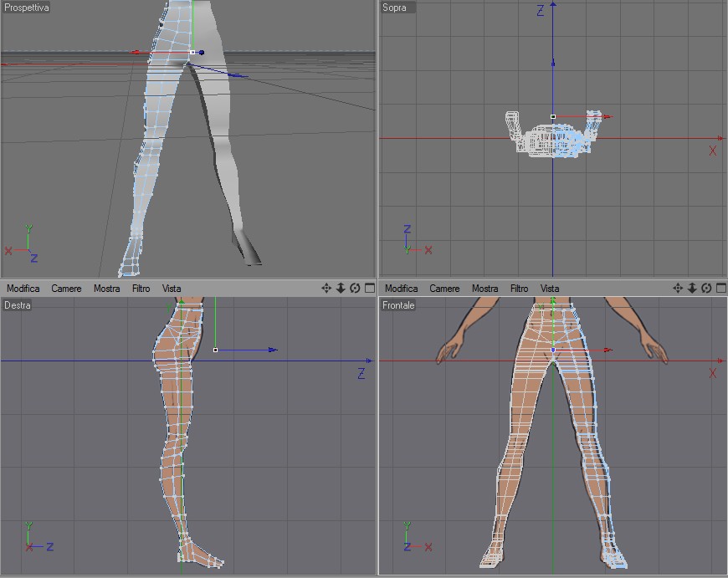The height and width of the screenshot is (578, 728).
Task: Open the Filtro menu of the Frontale viewport
Action: tap(520, 289)
